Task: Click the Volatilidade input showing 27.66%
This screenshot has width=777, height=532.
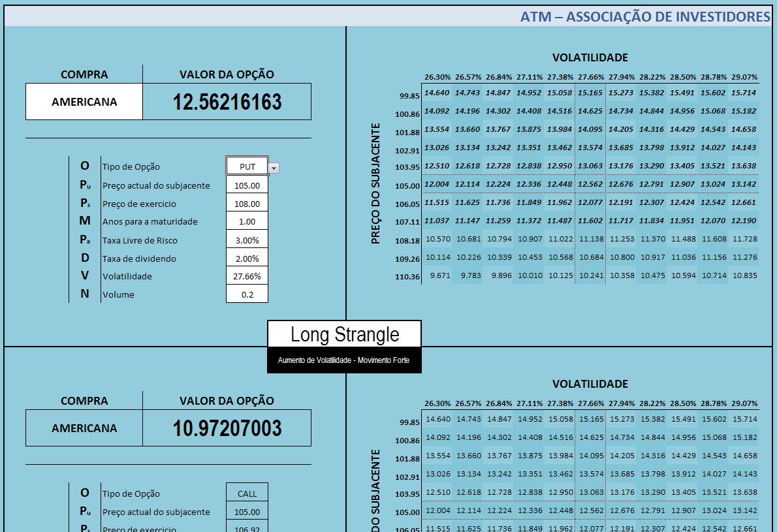Action: point(247,276)
